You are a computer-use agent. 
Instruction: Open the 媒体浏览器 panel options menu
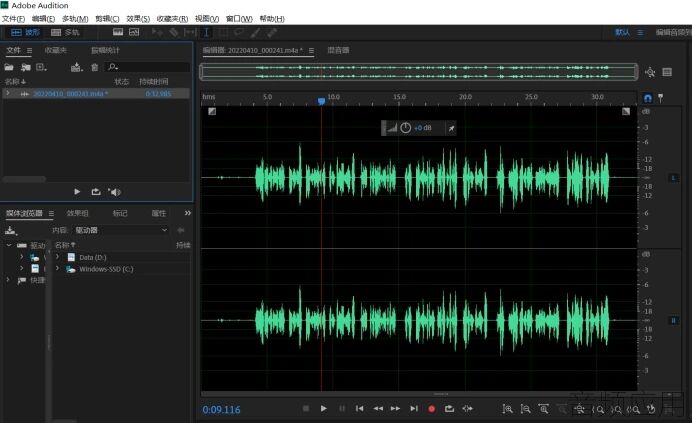tap(51, 214)
